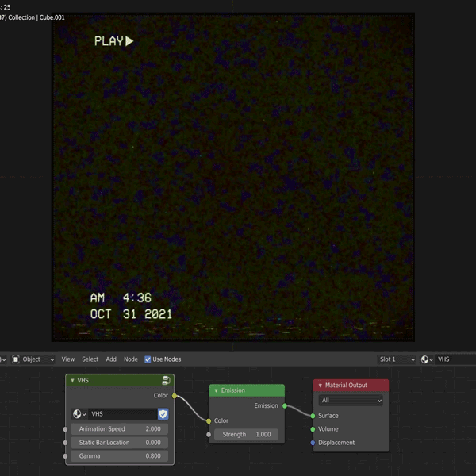Image resolution: width=476 pixels, height=476 pixels.
Task: Click the Emission node Color input socket
Action: coord(209,420)
